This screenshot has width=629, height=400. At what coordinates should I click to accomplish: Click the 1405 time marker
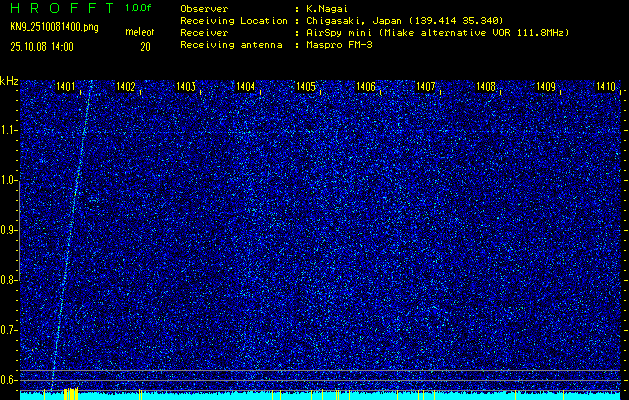[x=306, y=87]
